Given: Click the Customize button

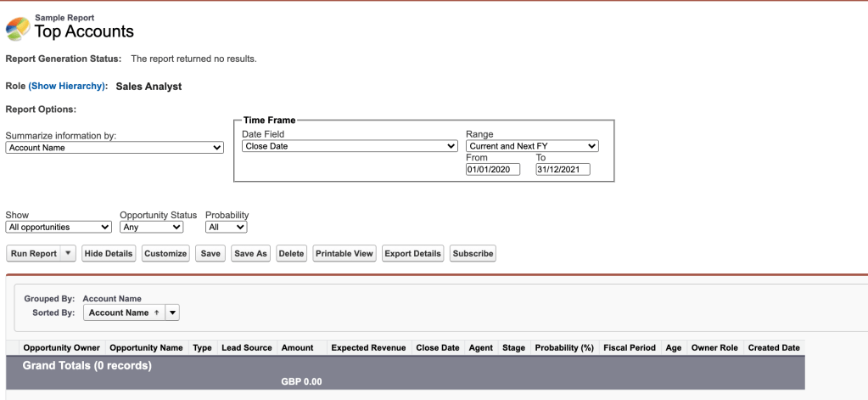Looking at the screenshot, I should pyautogui.click(x=165, y=254).
